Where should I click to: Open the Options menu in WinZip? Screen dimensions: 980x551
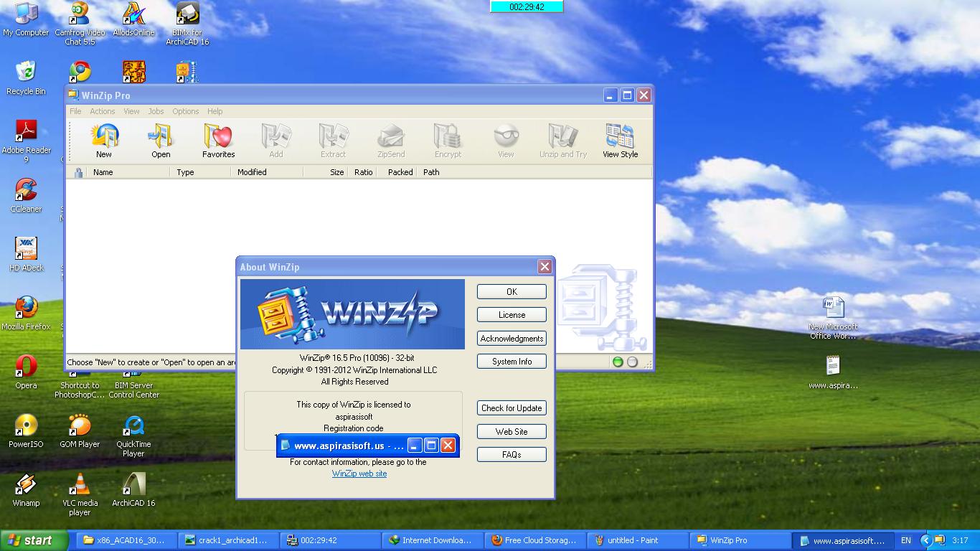click(185, 111)
